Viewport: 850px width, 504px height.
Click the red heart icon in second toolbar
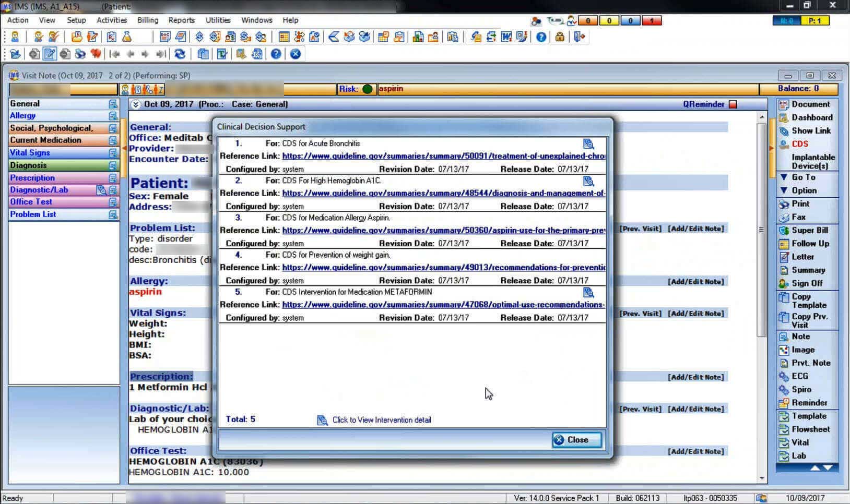pos(96,54)
